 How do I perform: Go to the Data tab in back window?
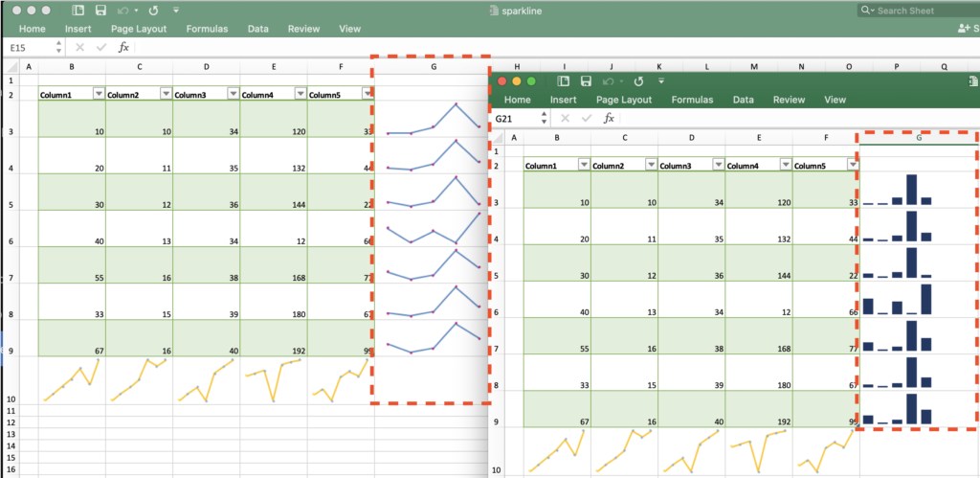257,29
